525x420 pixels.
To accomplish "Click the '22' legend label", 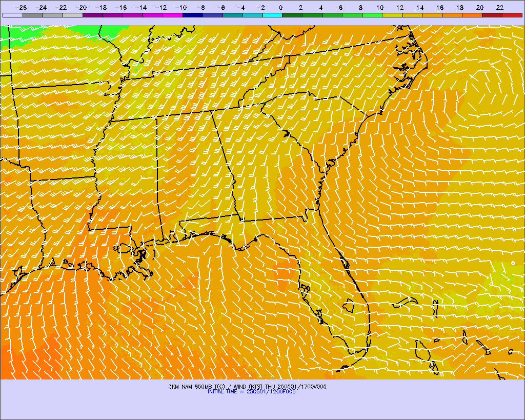I will point(500,7).
